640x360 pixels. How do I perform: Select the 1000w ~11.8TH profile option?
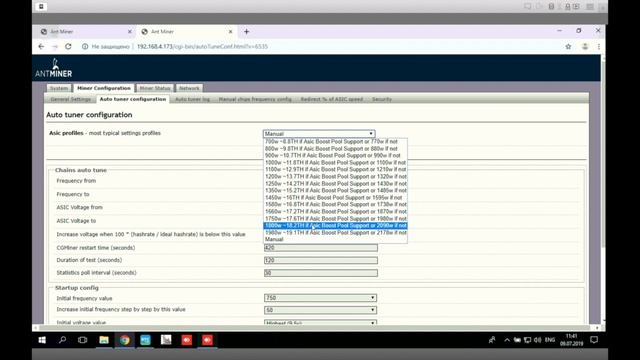(335, 162)
